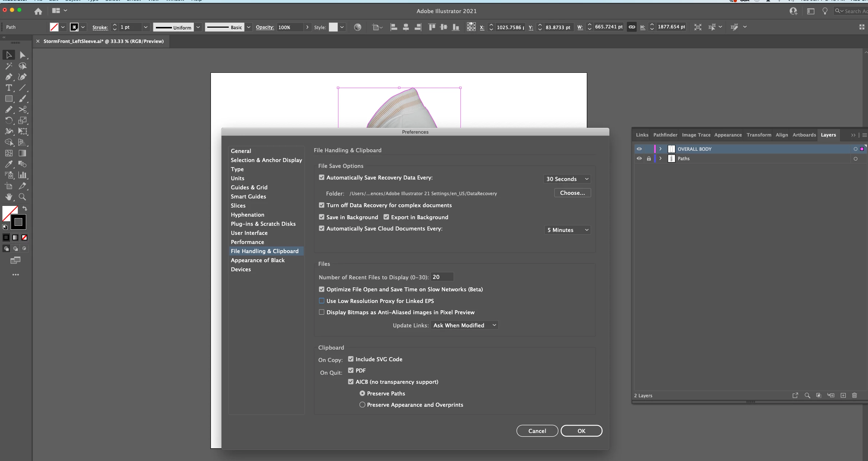Select the Pen tool
Viewport: 868px width, 461px height.
pyautogui.click(x=9, y=77)
